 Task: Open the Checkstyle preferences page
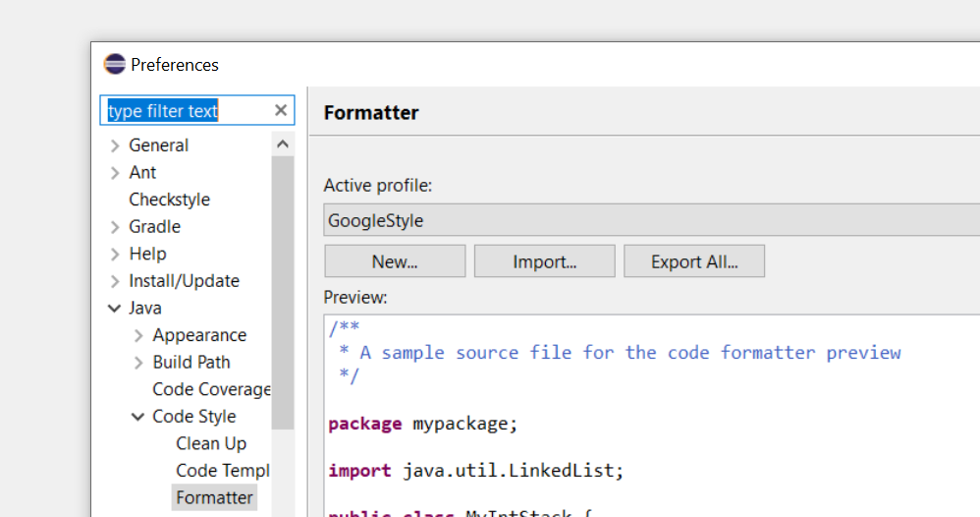(x=169, y=200)
